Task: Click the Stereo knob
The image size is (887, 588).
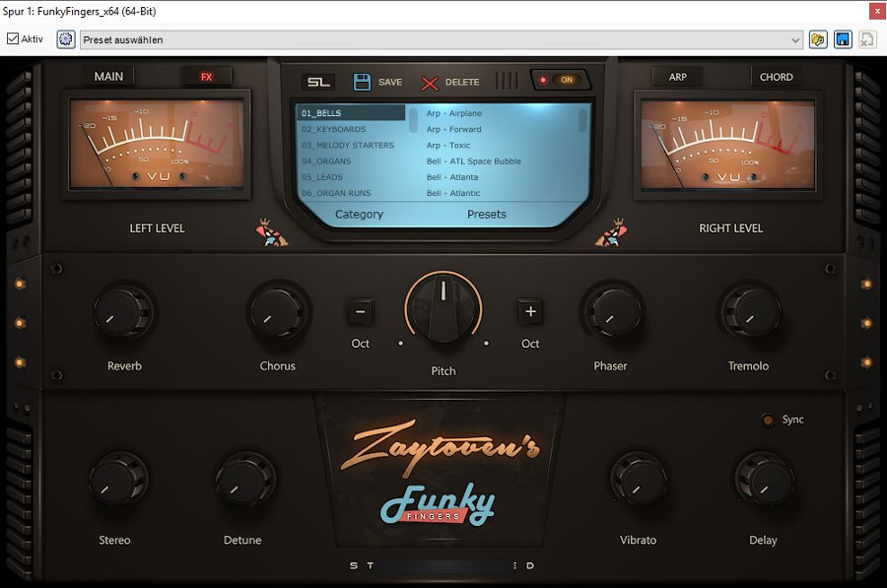Action: pos(118,480)
